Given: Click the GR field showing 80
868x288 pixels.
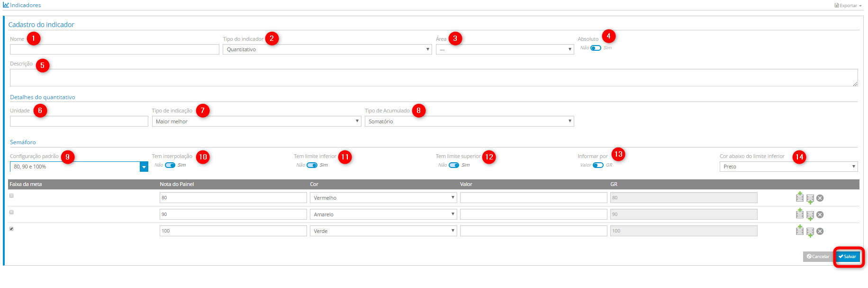Looking at the screenshot, I should click(x=684, y=198).
